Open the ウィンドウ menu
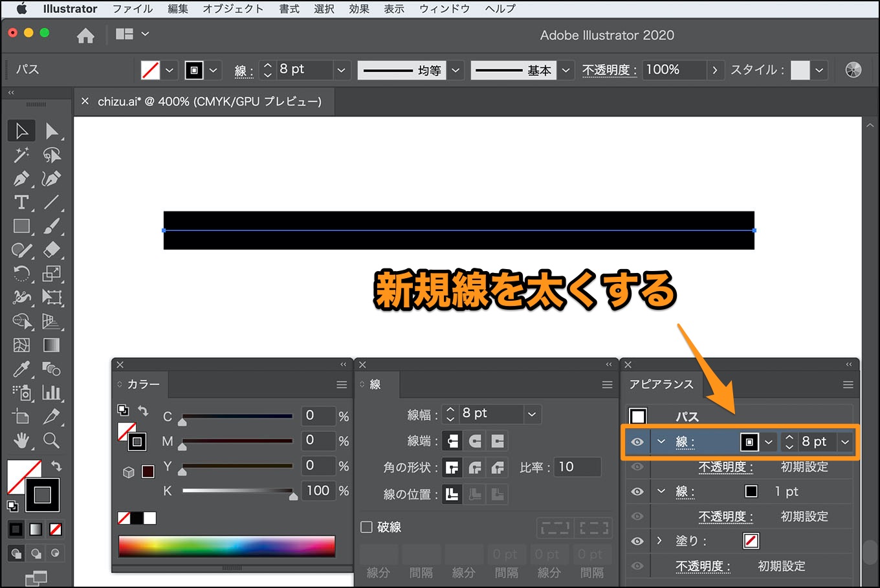 [445, 9]
